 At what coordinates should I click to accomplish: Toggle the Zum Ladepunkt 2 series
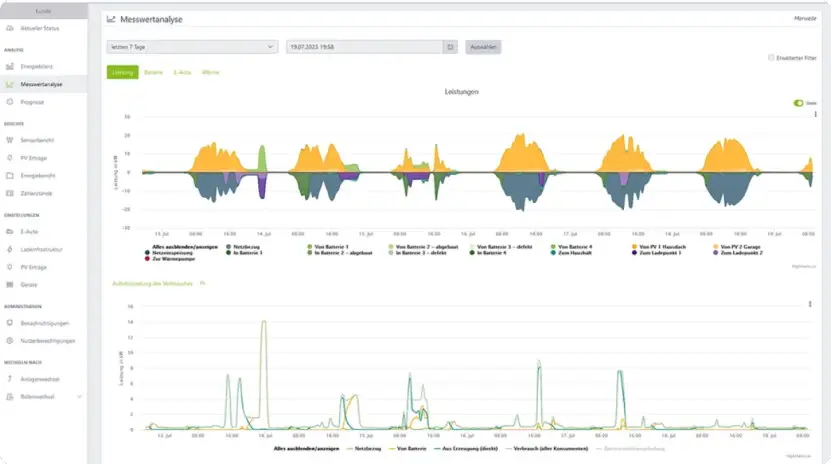[738, 253]
